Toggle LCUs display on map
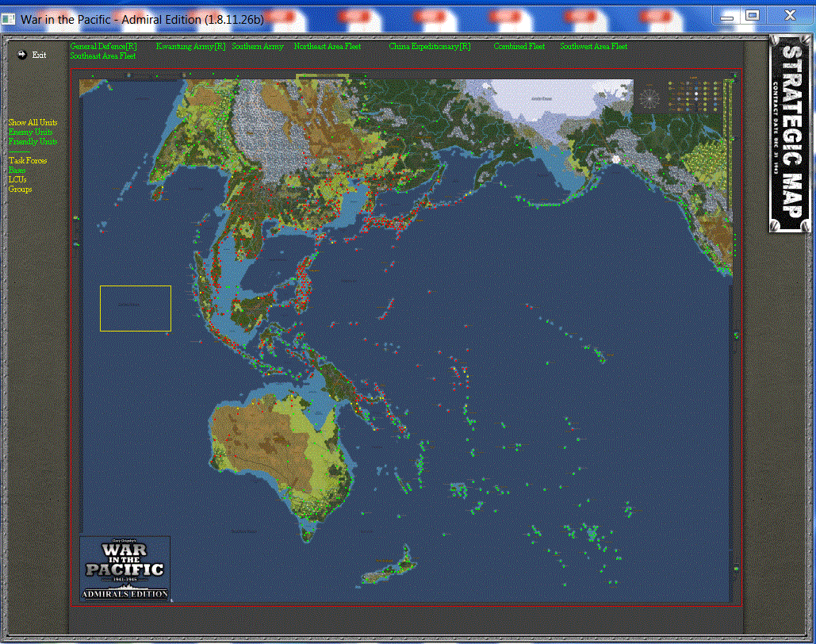Viewport: 816px width, 644px height. (x=17, y=179)
